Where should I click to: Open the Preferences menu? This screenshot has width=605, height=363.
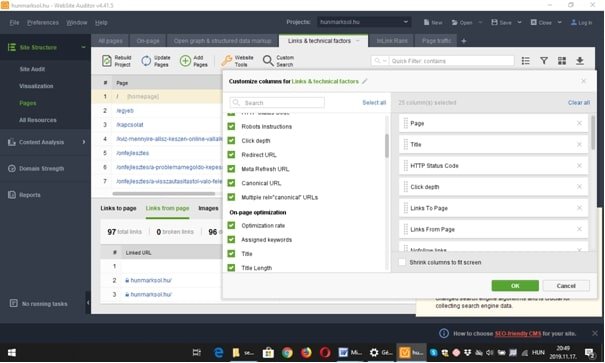click(43, 22)
